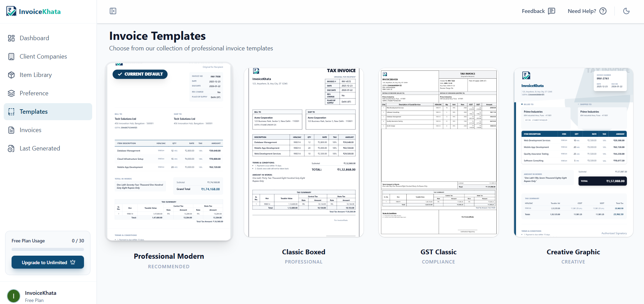The width and height of the screenshot is (644, 304).
Task: Click the CURRENT DEFAULT badge
Action: [x=140, y=74]
